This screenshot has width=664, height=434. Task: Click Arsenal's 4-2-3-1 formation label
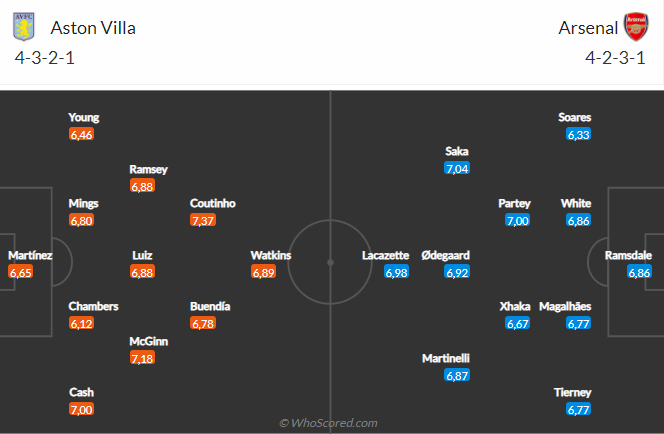[x=617, y=57]
